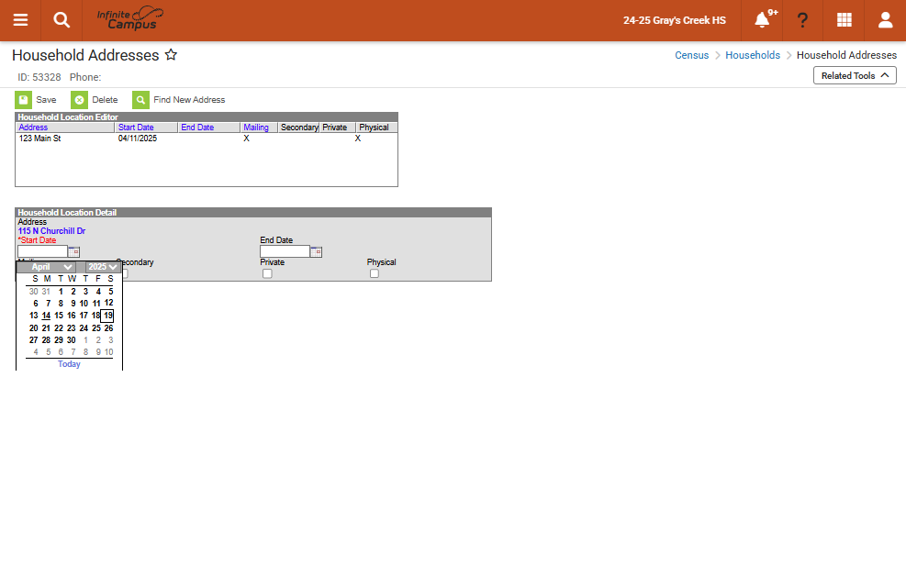
Task: Open the Start Date calendar picker icon
Action: (x=74, y=252)
